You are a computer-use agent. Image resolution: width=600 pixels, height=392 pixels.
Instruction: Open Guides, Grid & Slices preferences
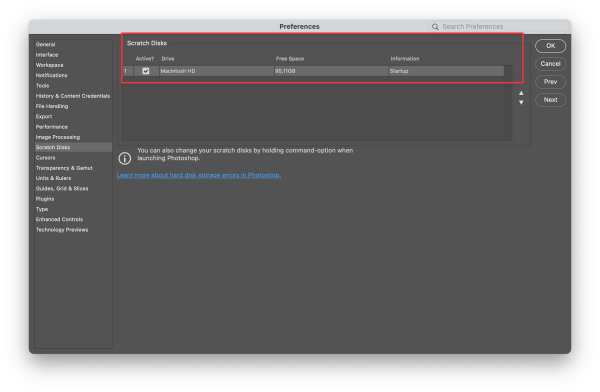coord(62,189)
